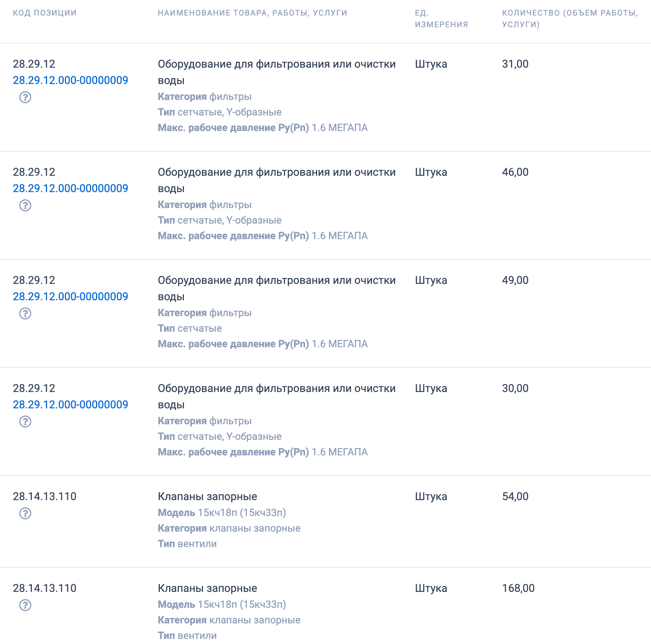
Task: Click code 28.14.13.110 in the 168,00 row
Action: pyautogui.click(x=45, y=588)
